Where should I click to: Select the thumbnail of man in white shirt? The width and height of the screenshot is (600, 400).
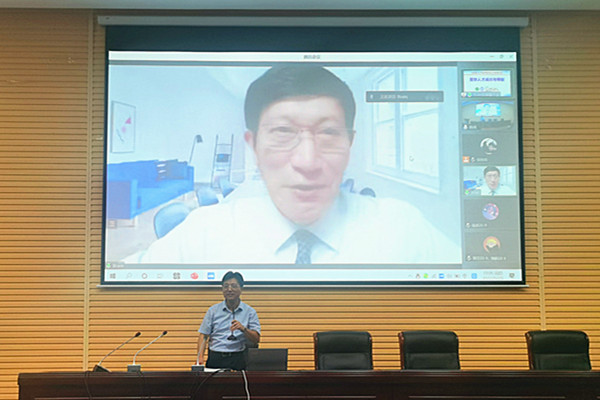pyautogui.click(x=489, y=180)
